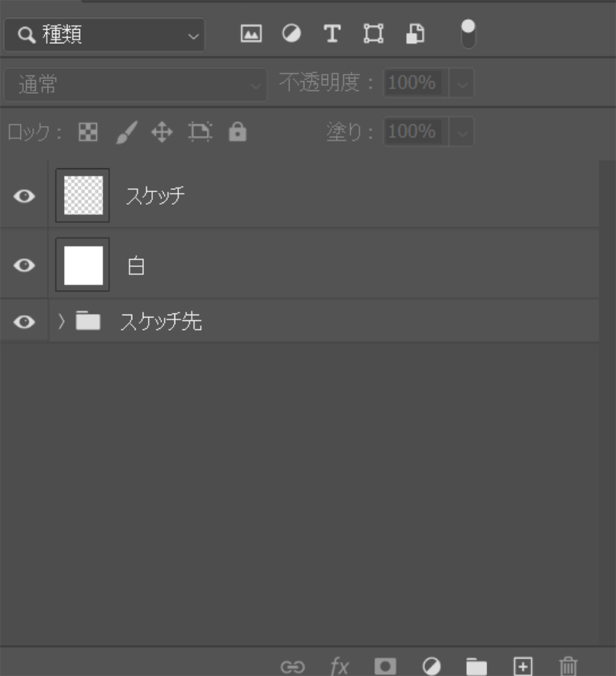Select the 白 layer thumbnail

point(83,264)
